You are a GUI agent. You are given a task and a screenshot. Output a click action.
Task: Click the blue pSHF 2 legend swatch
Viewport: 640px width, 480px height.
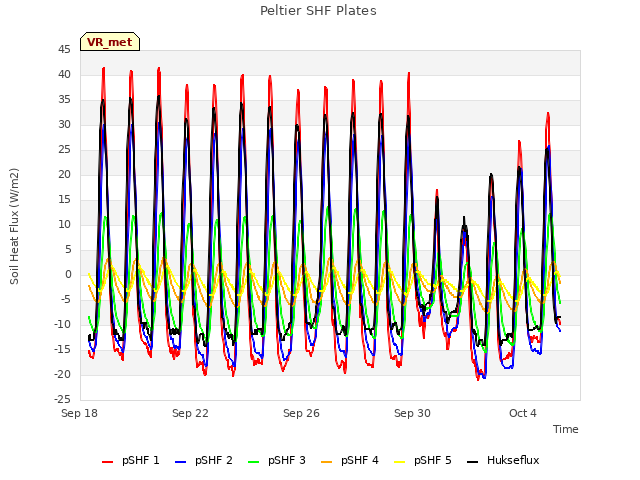180,462
